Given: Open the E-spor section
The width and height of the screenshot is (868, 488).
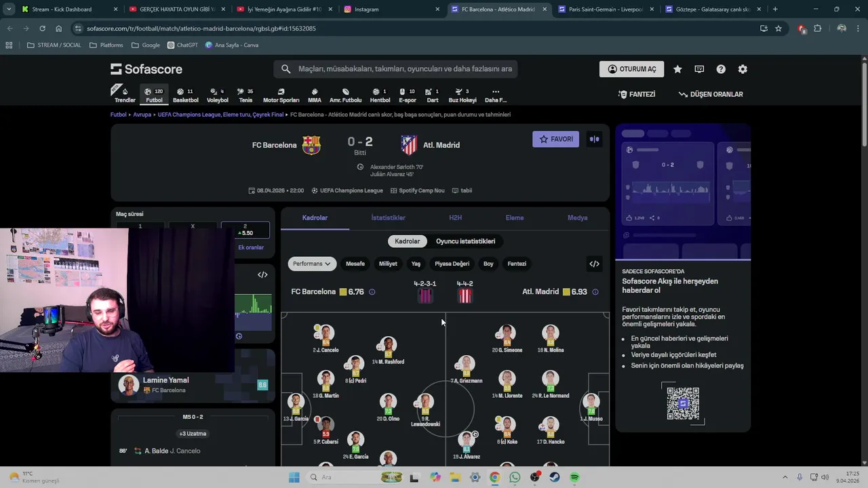Looking at the screenshot, I should pyautogui.click(x=407, y=95).
